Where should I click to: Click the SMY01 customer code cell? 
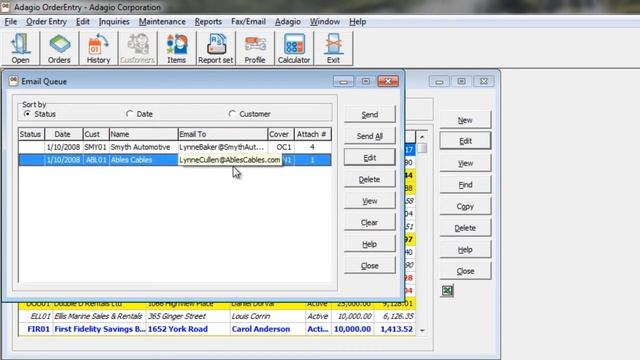[x=96, y=147]
